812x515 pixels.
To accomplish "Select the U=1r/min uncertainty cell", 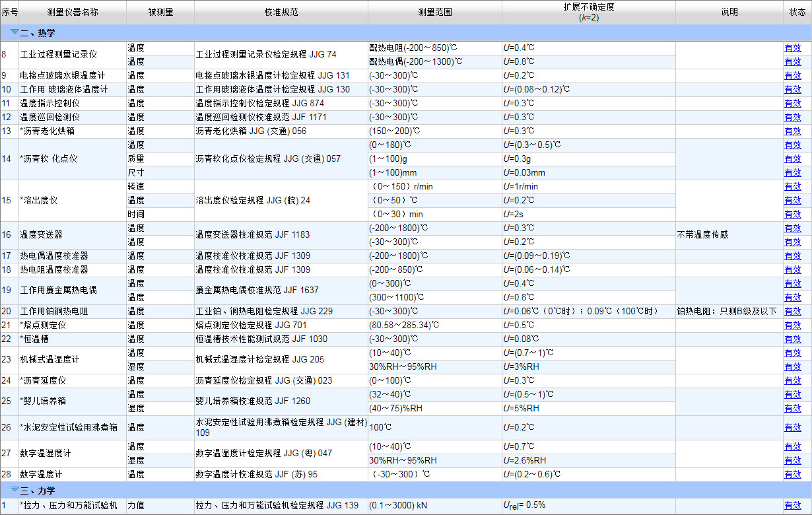I will point(589,186).
